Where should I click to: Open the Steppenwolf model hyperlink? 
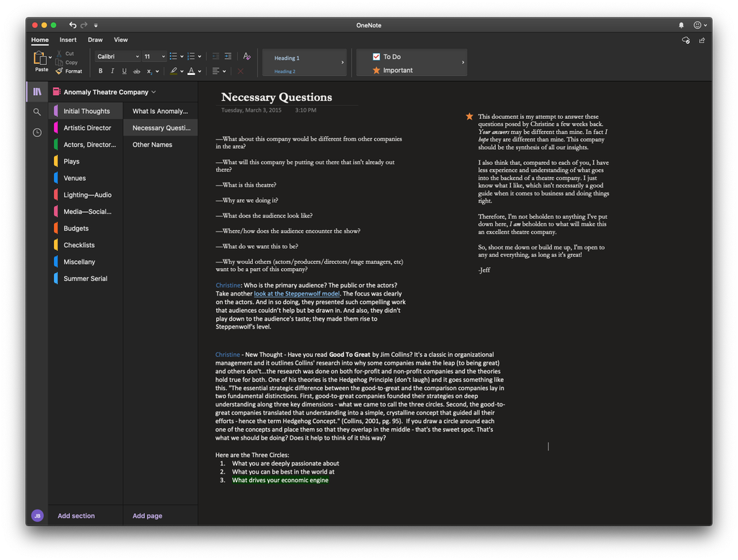pyautogui.click(x=296, y=293)
